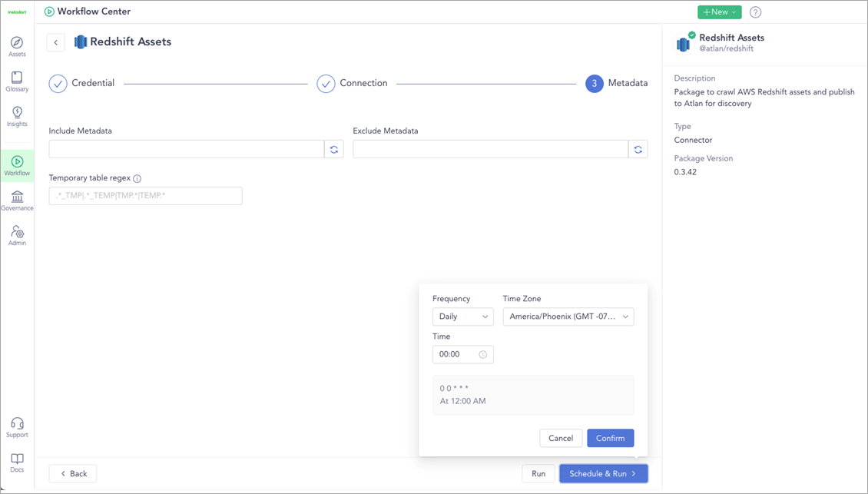This screenshot has width=868, height=494.
Task: Click the Temporary table regex info icon
Action: pyautogui.click(x=137, y=178)
